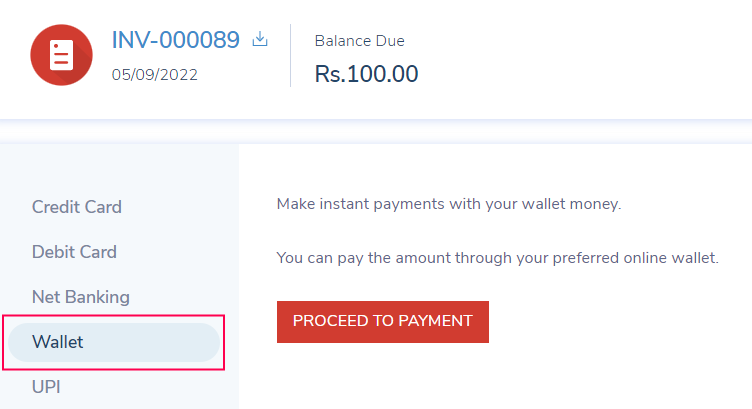
Task: Click the Rs.100.00 balance amount
Action: 366,74
